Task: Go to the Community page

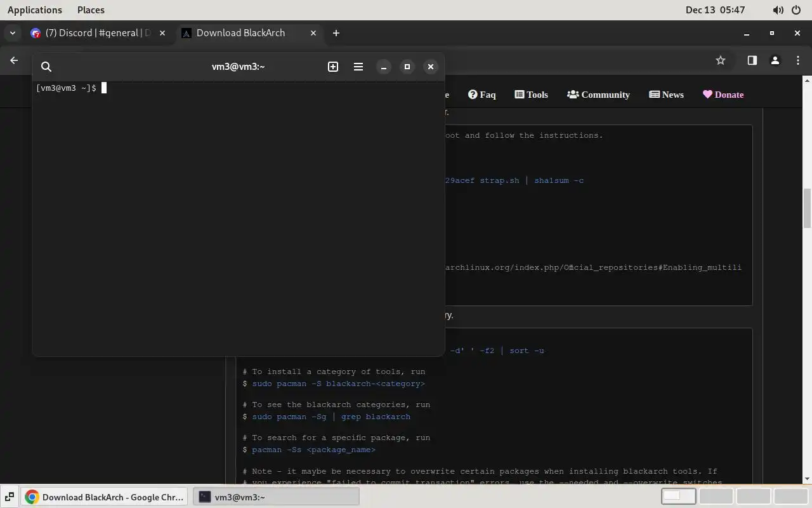Action: point(598,95)
